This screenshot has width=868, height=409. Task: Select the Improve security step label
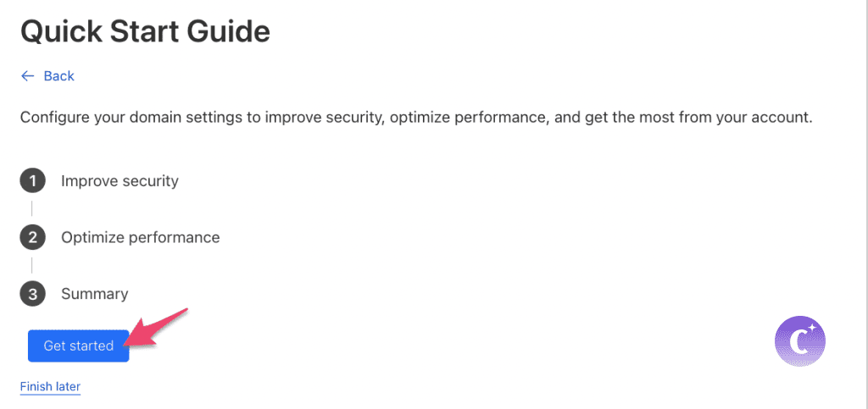pos(120,181)
